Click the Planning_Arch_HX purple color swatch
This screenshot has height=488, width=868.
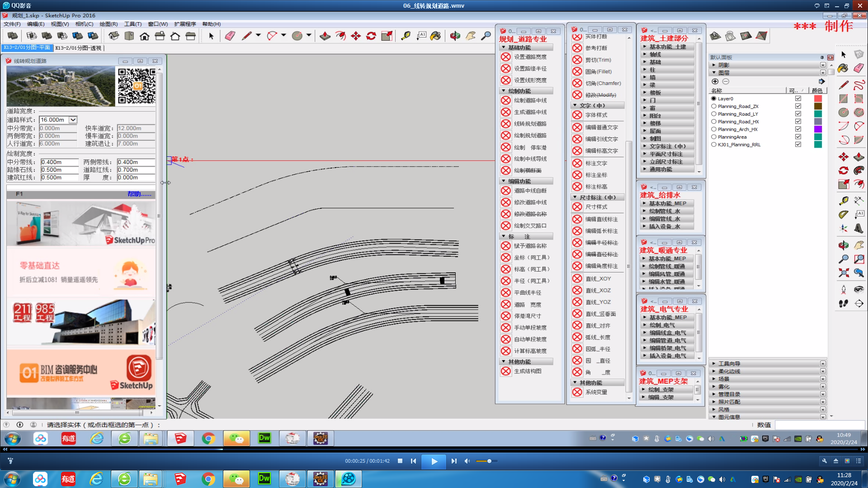click(x=818, y=129)
